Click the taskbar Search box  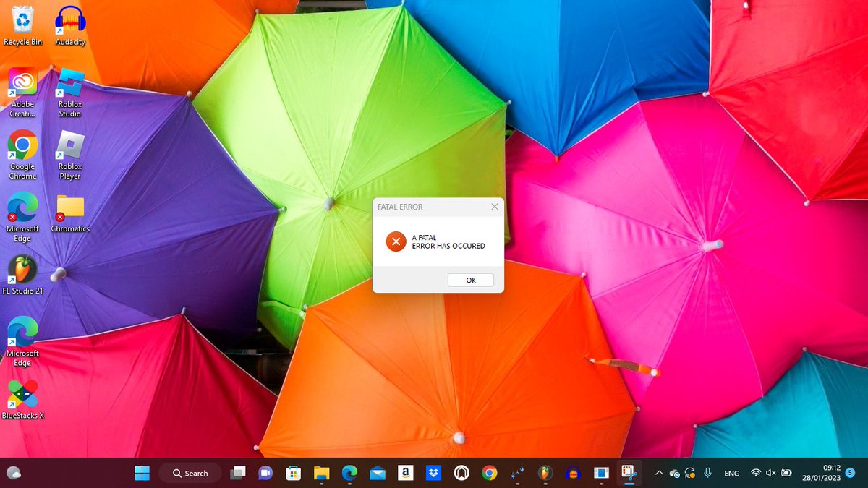tap(190, 473)
